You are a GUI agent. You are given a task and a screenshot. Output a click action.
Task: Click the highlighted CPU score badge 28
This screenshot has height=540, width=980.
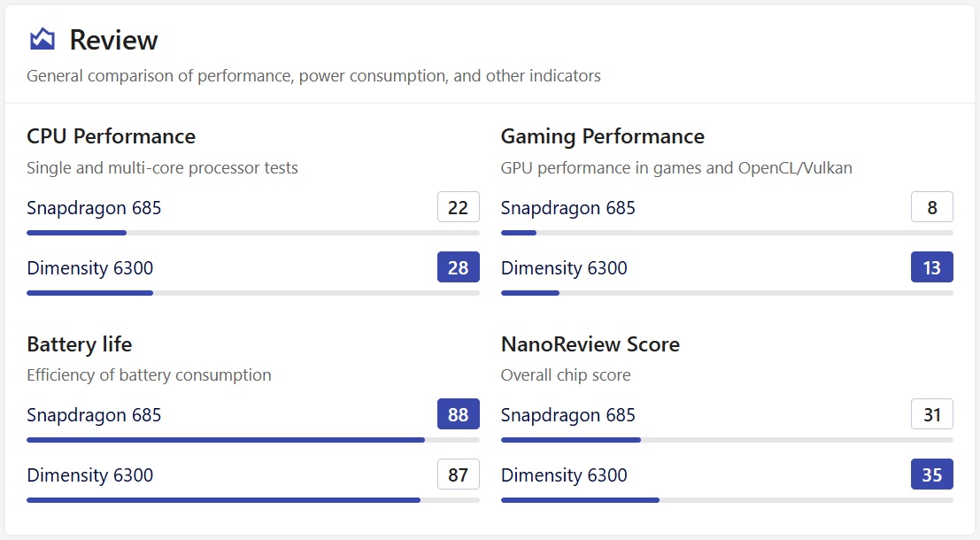458,267
